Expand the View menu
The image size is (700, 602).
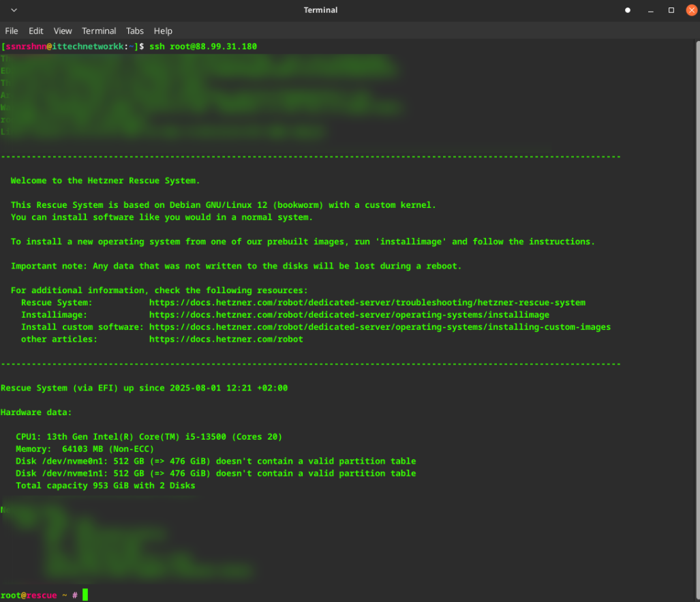click(x=63, y=31)
